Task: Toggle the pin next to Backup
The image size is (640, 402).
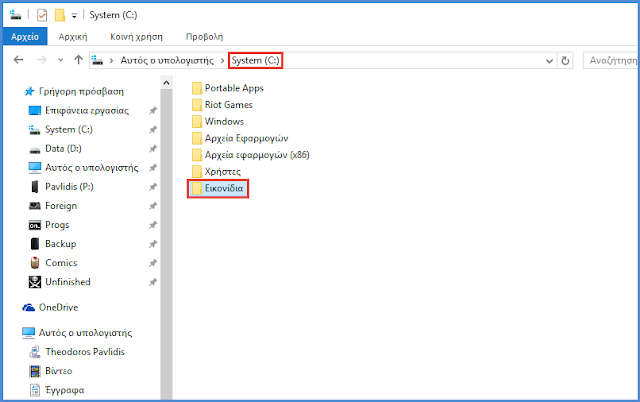Action: 152,244
